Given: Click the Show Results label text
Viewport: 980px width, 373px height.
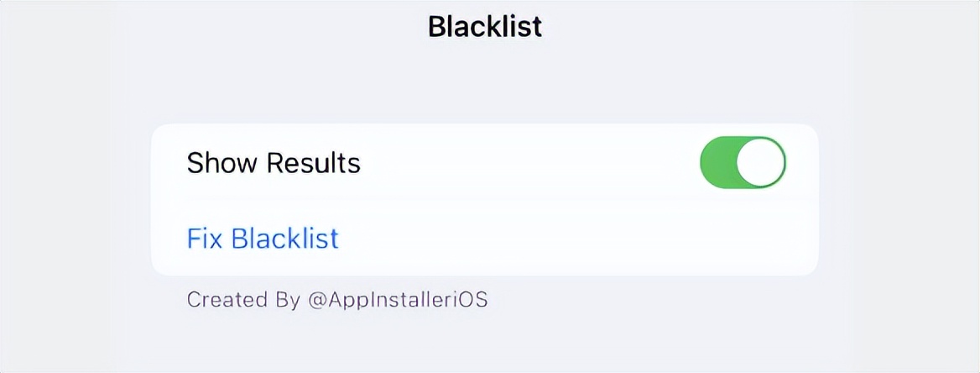Looking at the screenshot, I should pyautogui.click(x=274, y=162).
